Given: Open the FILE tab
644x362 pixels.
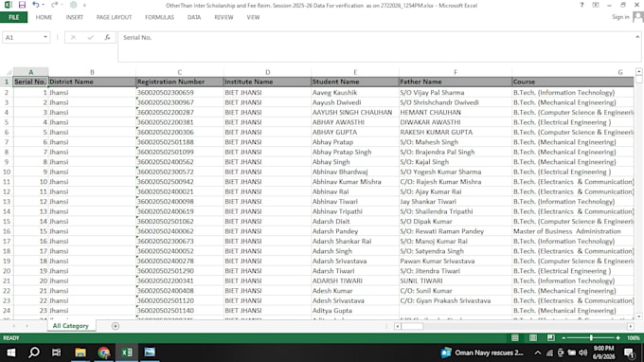Looking at the screenshot, I should [13, 17].
